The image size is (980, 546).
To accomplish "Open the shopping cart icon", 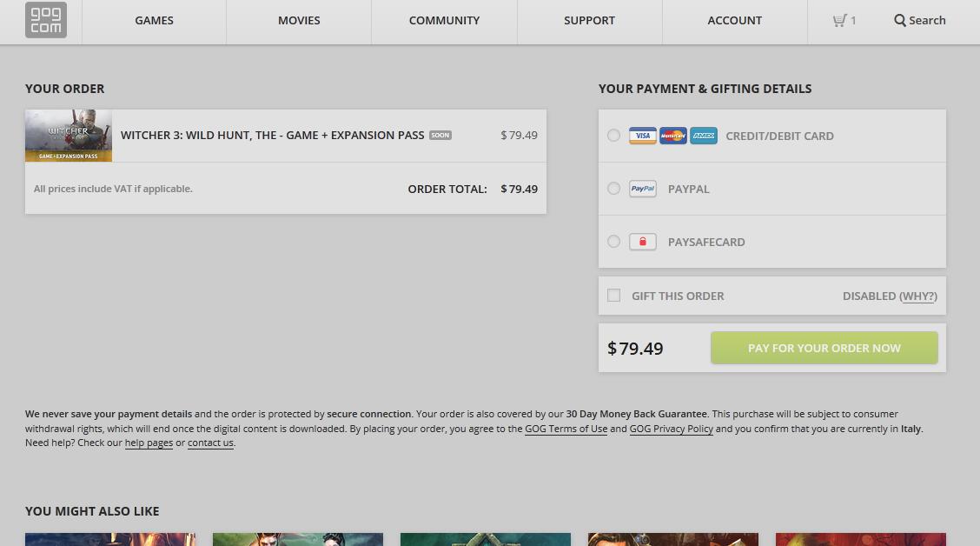I will tap(839, 20).
